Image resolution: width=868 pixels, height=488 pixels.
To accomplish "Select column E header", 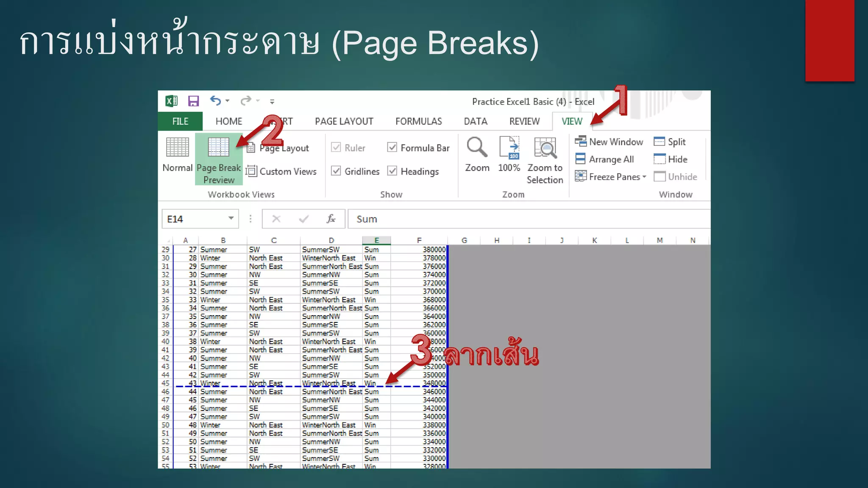I will pos(376,240).
